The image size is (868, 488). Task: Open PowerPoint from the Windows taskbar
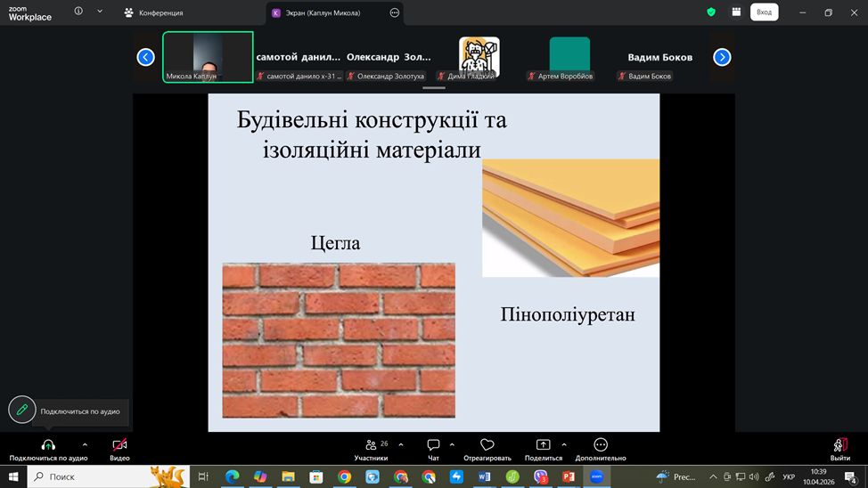coord(569,477)
